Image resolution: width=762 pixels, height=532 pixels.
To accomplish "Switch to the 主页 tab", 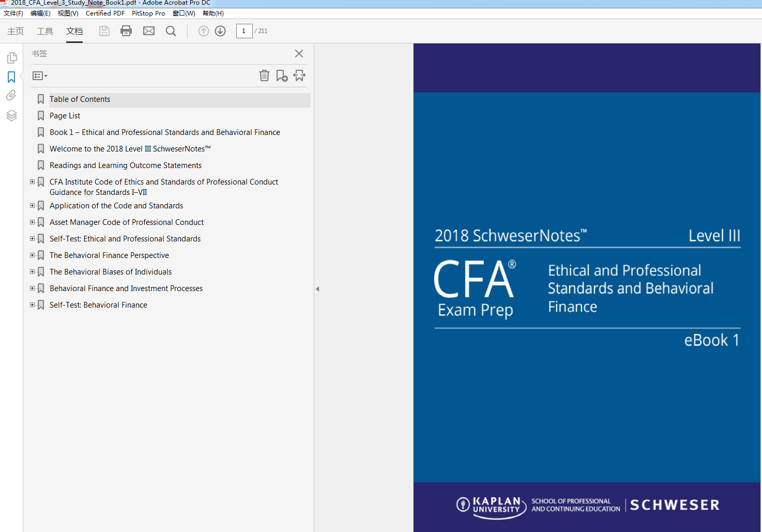I will (x=16, y=31).
